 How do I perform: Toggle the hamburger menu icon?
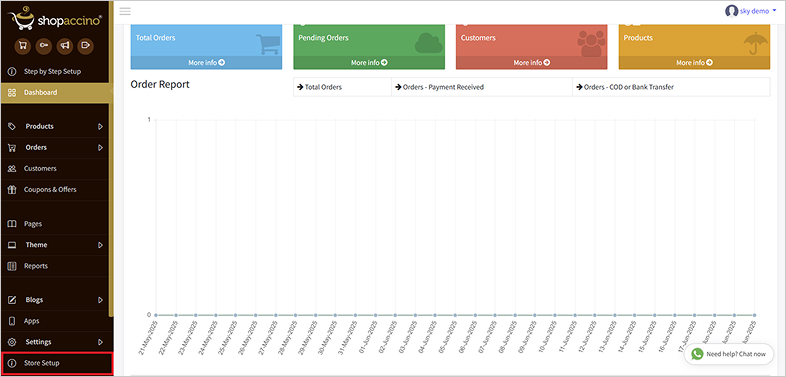pos(125,11)
